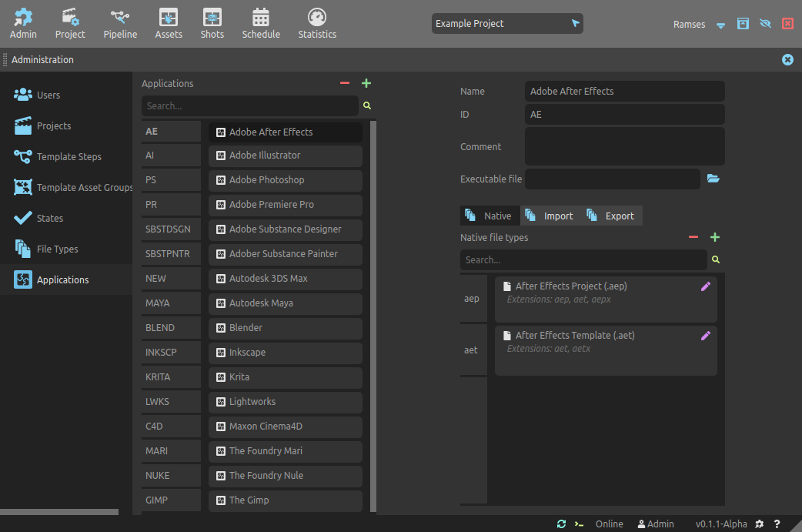Click the horizontal scrollbar under sidebar

59,511
